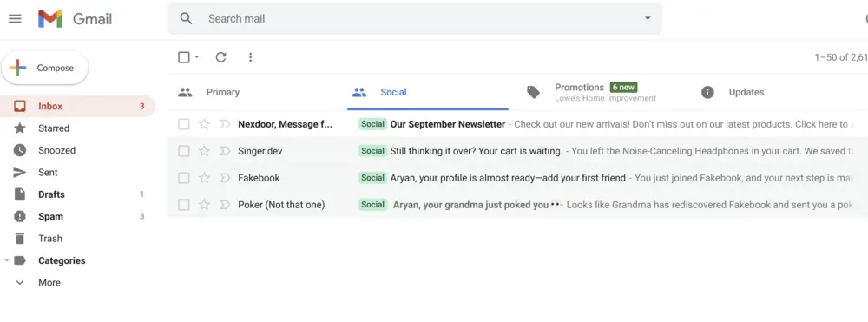Click the Updates info icon
This screenshot has width=868, height=322.
[707, 92]
